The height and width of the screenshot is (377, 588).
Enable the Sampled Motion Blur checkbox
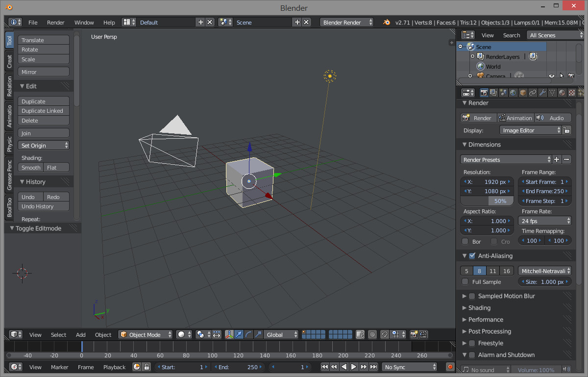click(472, 296)
